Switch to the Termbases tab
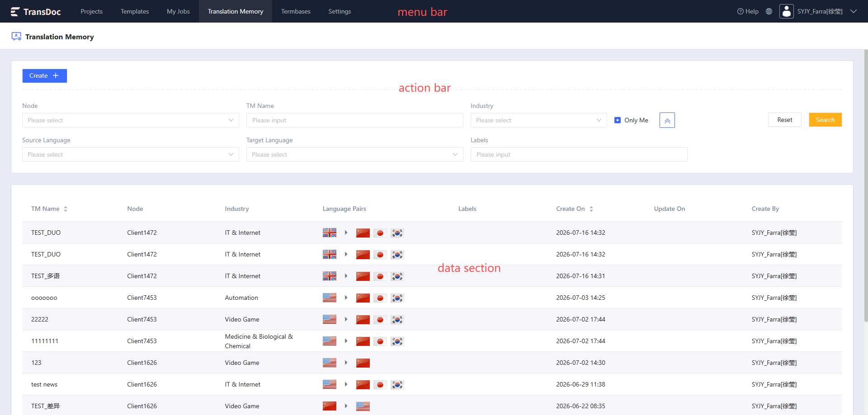The height and width of the screenshot is (415, 868). pos(296,11)
